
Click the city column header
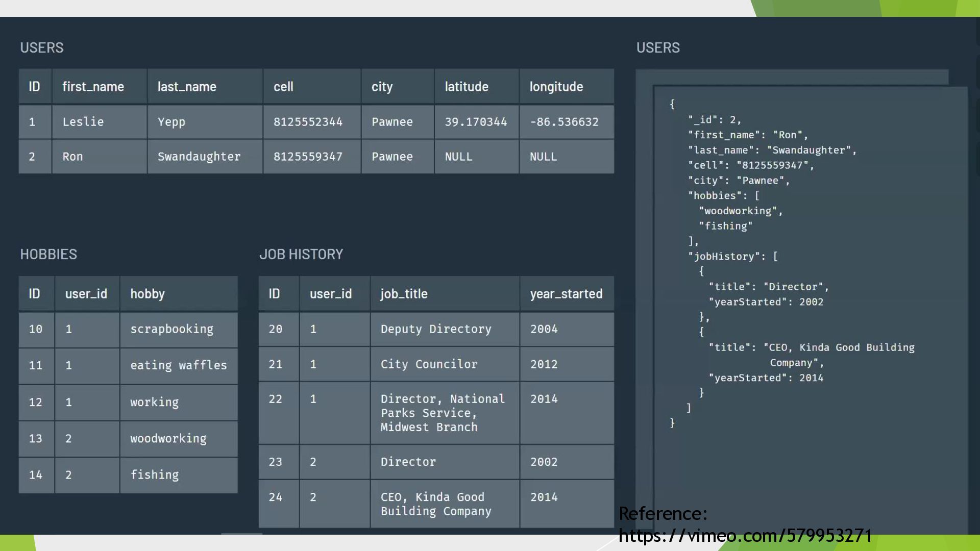click(398, 87)
